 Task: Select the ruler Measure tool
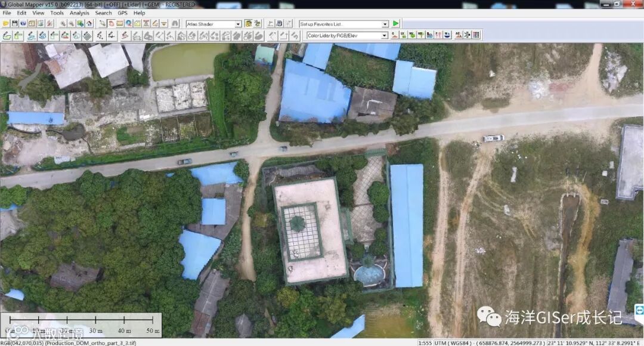pyautogui.click(x=120, y=24)
